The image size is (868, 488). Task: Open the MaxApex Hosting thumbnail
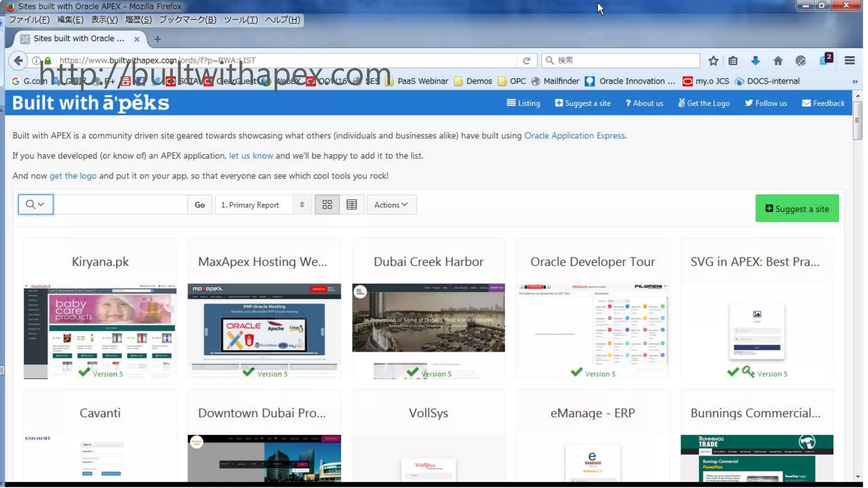coord(264,331)
